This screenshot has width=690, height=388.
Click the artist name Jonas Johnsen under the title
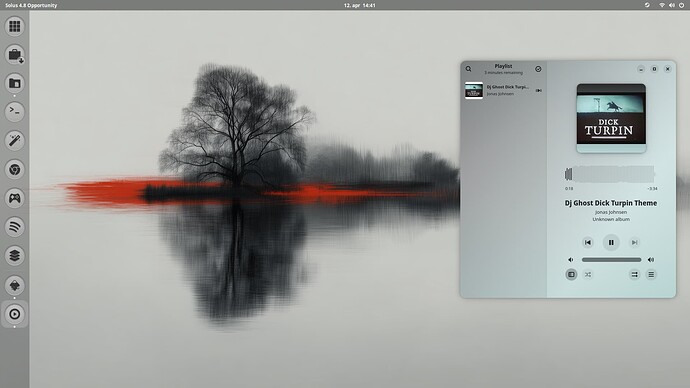tap(611, 212)
